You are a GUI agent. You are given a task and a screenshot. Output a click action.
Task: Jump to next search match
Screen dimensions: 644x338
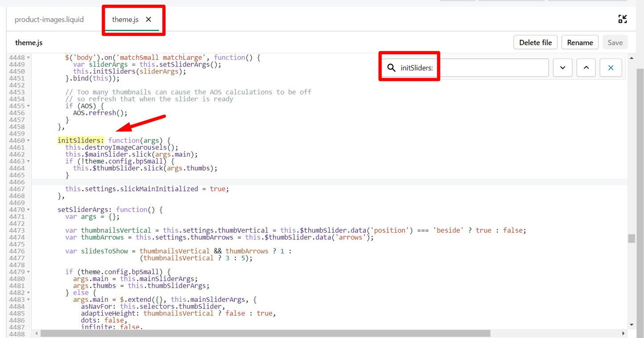click(562, 68)
